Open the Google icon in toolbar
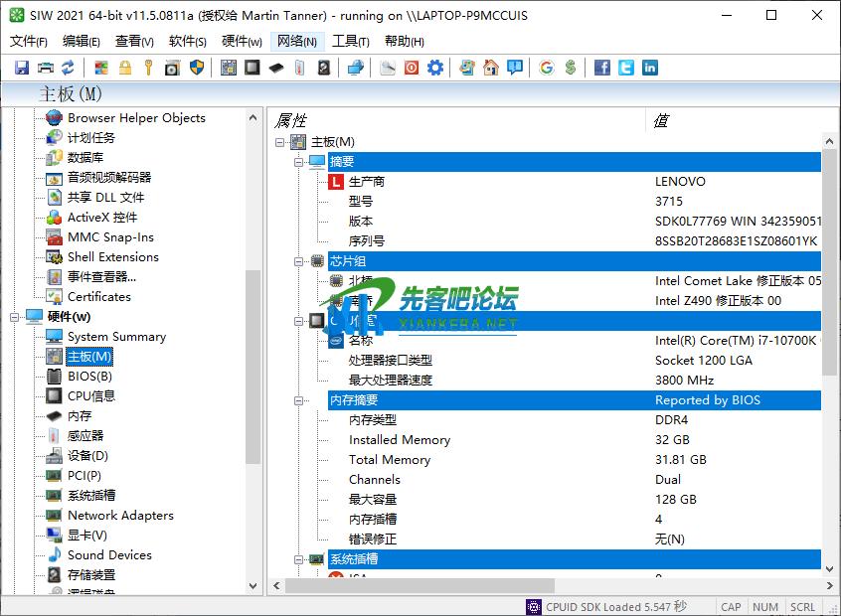Image resolution: width=841 pixels, height=616 pixels. tap(546, 68)
